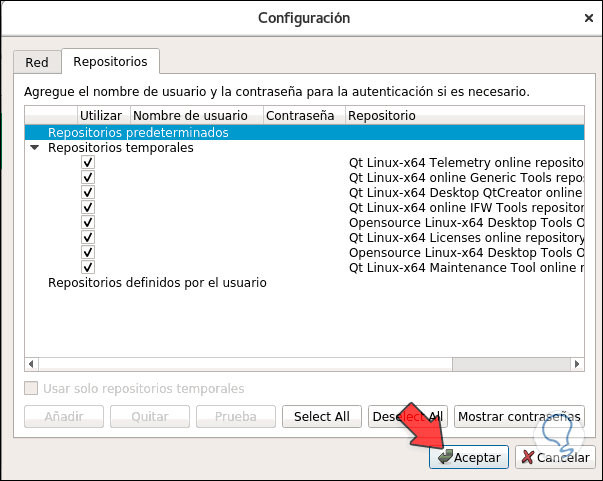Click the Mostrar contraseñas button
Screen dimensions: 603x481
[518, 416]
